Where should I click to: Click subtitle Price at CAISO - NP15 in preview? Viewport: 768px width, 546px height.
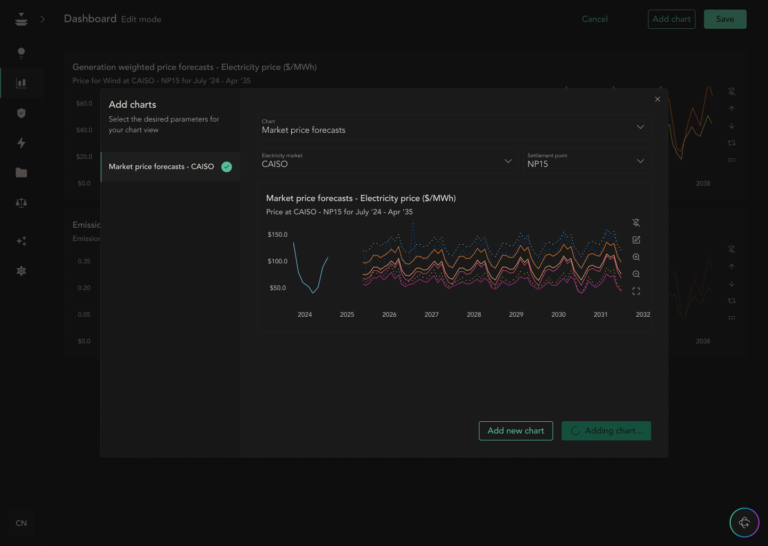[x=339, y=212]
